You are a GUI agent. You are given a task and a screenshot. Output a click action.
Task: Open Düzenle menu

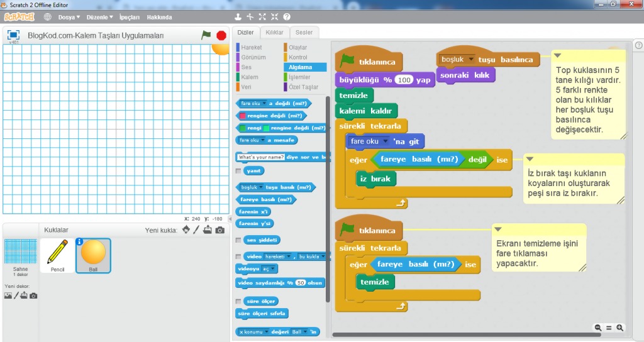tap(99, 17)
